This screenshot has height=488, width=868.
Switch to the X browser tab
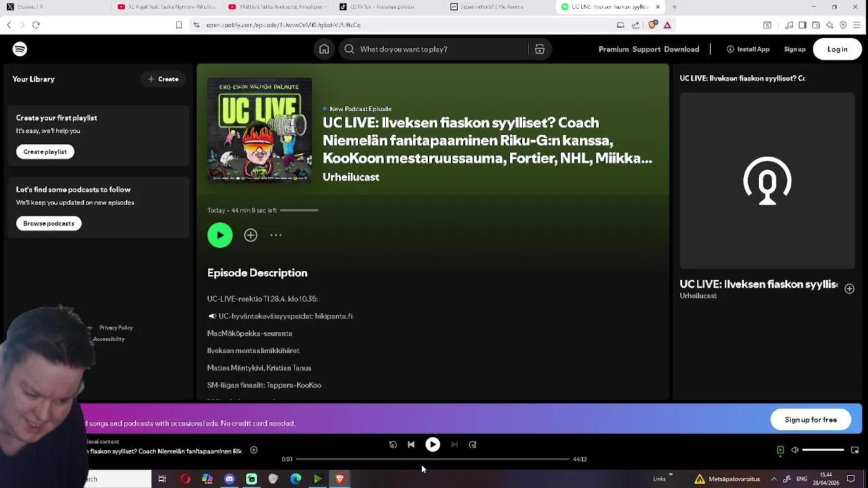point(56,7)
